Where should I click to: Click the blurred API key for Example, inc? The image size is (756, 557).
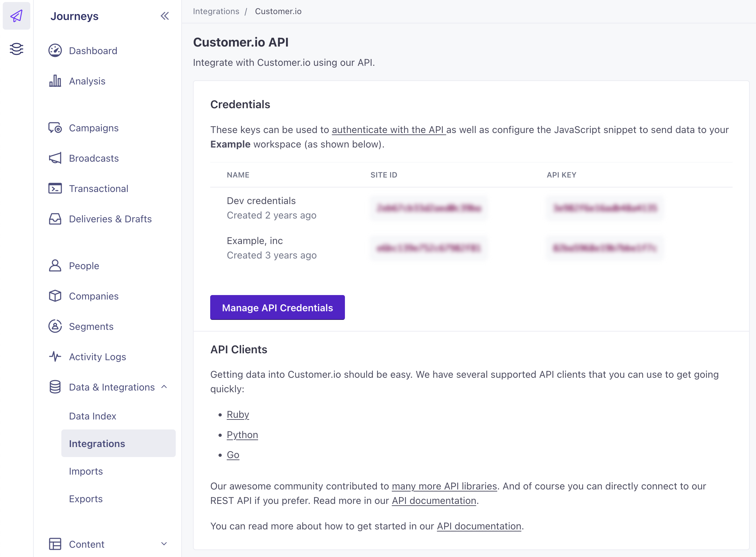pyautogui.click(x=605, y=248)
